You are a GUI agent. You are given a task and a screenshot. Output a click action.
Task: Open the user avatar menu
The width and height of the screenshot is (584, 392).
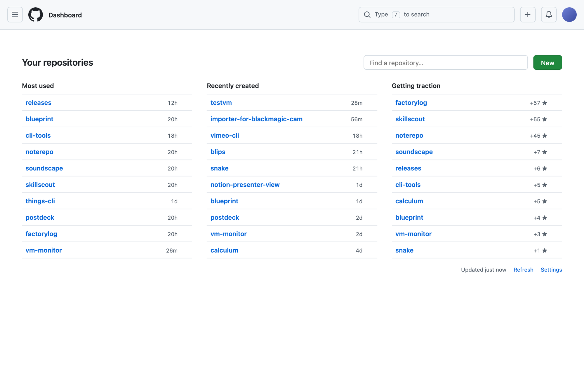pyautogui.click(x=569, y=15)
